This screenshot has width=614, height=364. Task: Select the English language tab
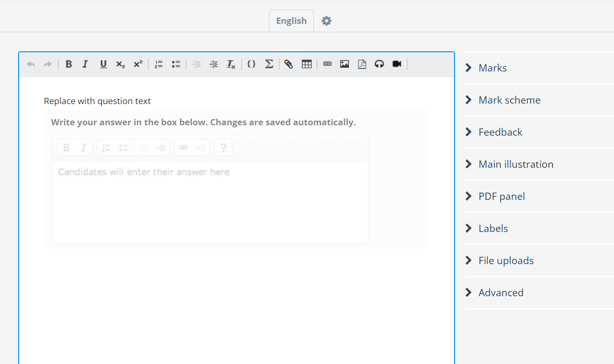291,21
